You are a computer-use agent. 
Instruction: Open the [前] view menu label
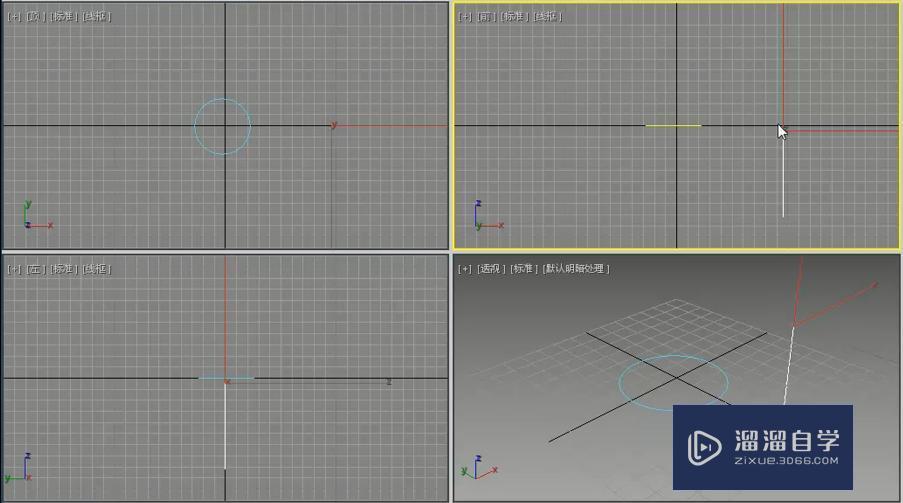[x=487, y=16]
